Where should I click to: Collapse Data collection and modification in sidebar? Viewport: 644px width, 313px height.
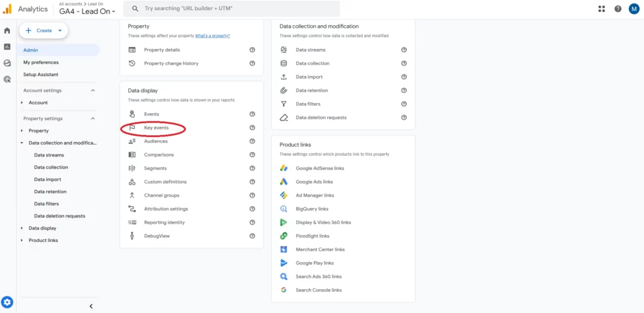(22, 143)
